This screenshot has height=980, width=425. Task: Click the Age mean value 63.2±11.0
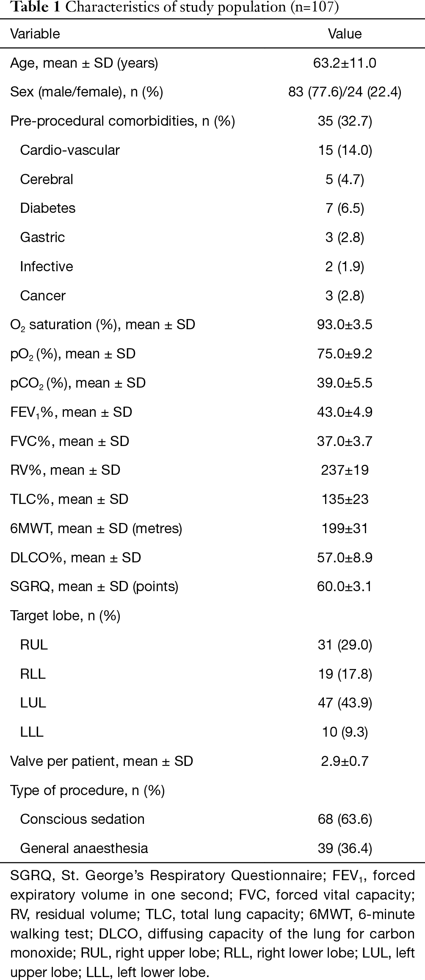pyautogui.click(x=345, y=63)
